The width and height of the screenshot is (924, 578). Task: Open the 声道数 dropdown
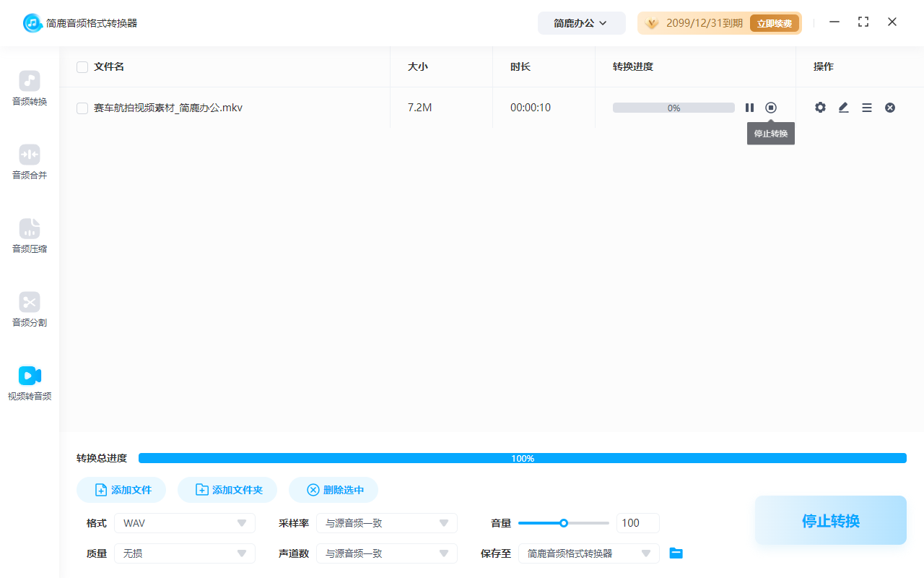pyautogui.click(x=387, y=553)
